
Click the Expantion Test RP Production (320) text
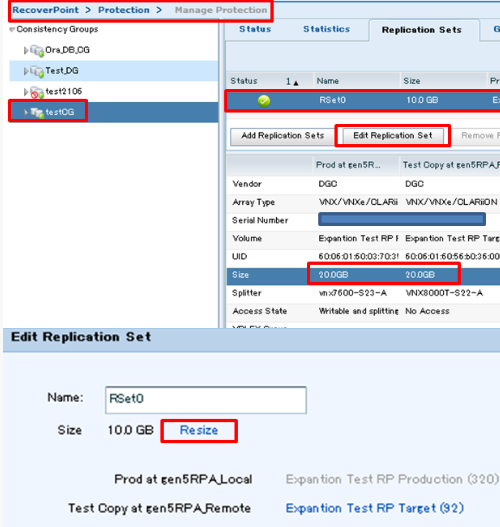click(392, 479)
